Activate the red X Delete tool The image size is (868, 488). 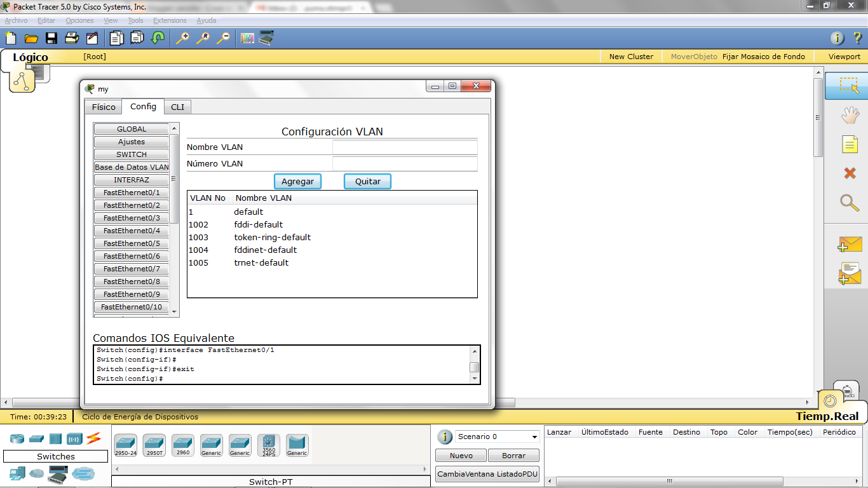click(850, 173)
